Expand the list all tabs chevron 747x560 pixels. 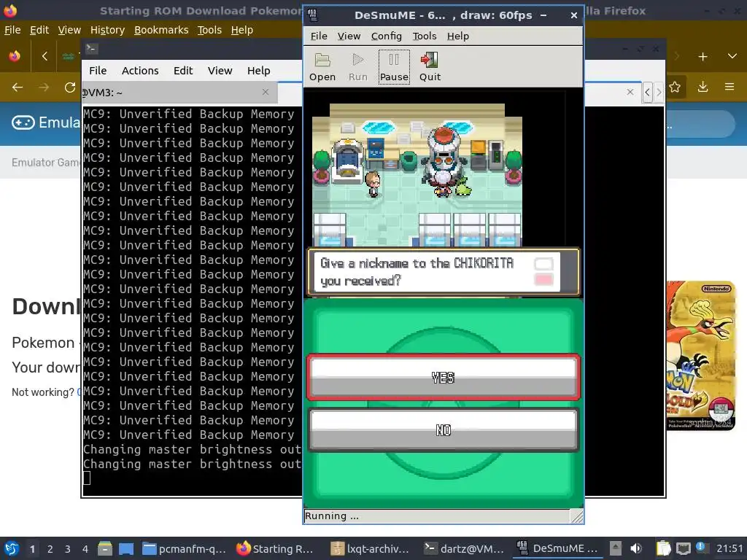click(732, 57)
